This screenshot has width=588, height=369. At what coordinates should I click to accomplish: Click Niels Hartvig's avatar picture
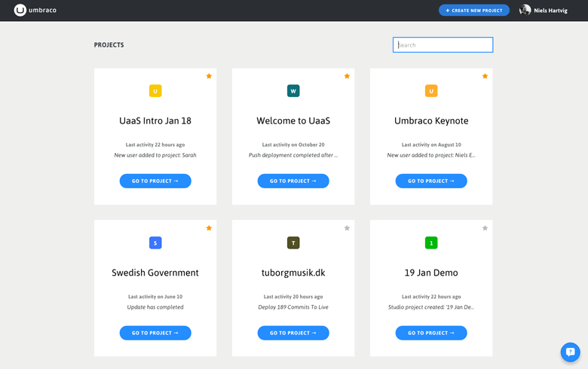point(525,10)
